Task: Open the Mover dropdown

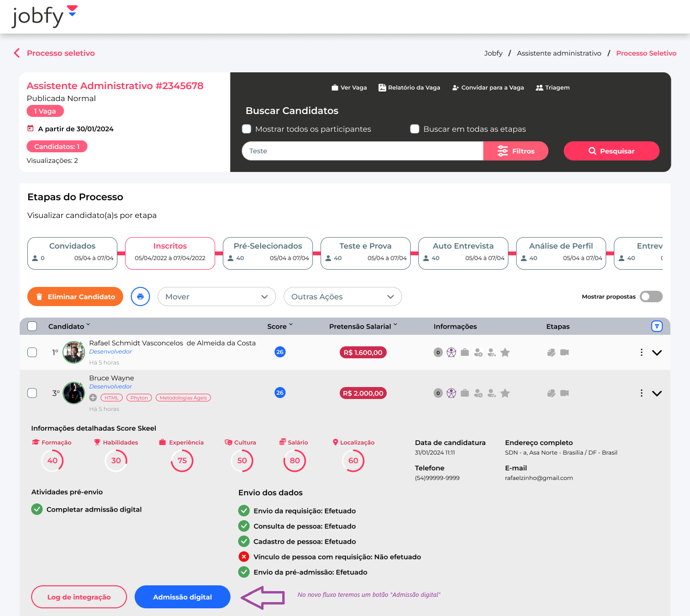Action: [217, 297]
